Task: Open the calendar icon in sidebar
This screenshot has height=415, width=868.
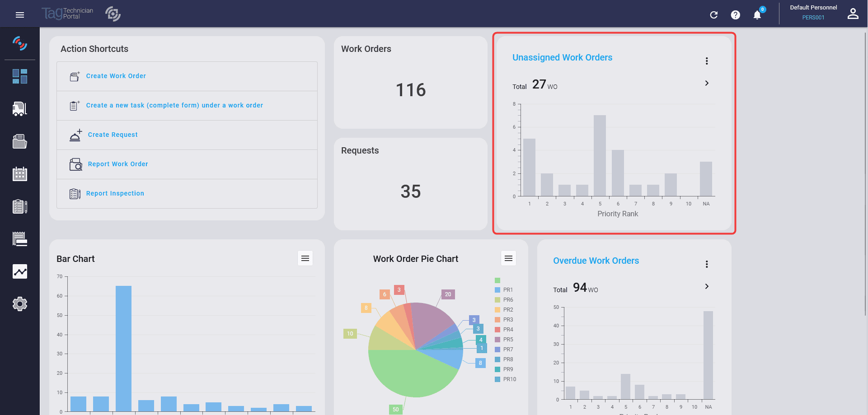Action: click(20, 174)
